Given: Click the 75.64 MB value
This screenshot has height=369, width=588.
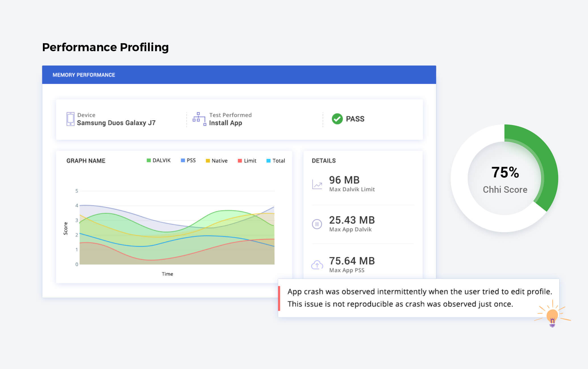Looking at the screenshot, I should [x=352, y=261].
